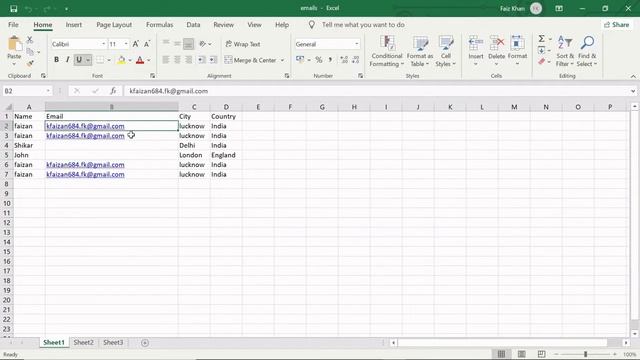Expand the formula bar with chevron
Image resolution: width=640 pixels, height=360 pixels.
(633, 91)
